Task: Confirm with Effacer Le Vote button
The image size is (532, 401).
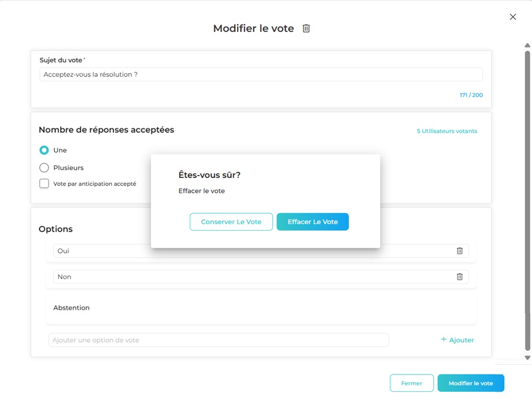Action: [312, 222]
